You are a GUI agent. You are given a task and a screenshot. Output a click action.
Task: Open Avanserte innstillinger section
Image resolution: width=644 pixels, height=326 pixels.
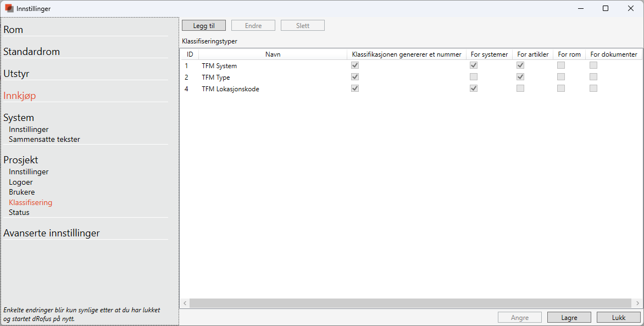click(x=52, y=233)
